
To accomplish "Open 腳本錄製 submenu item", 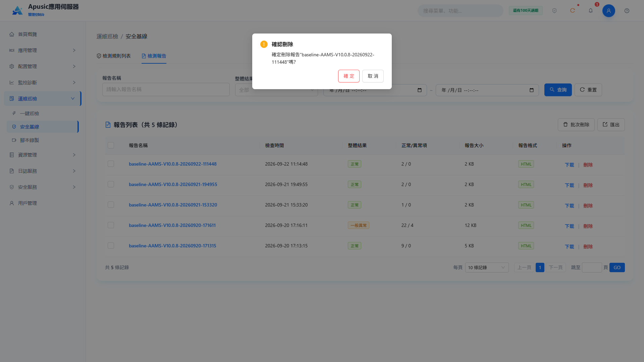I will coord(43,140).
